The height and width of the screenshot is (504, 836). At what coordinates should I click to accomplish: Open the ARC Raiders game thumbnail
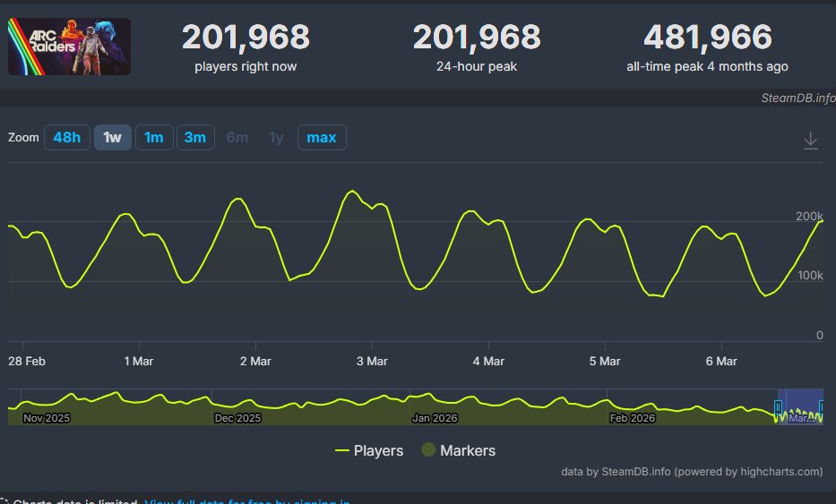(x=69, y=47)
